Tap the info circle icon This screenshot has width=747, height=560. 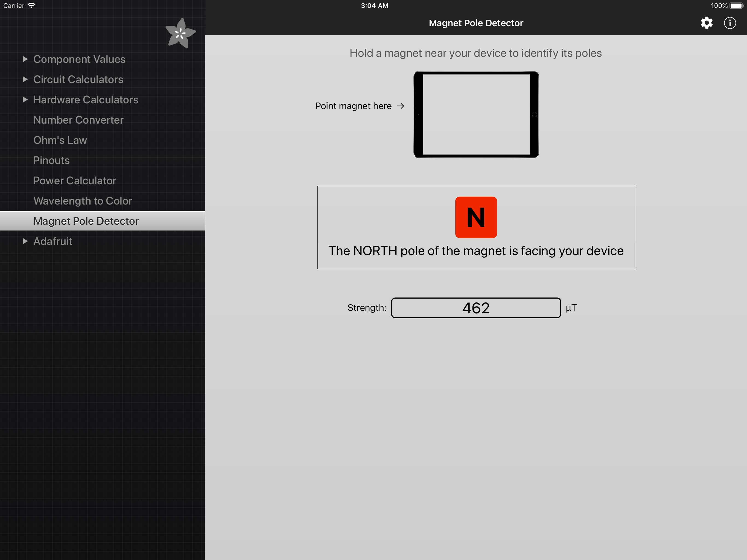click(730, 23)
